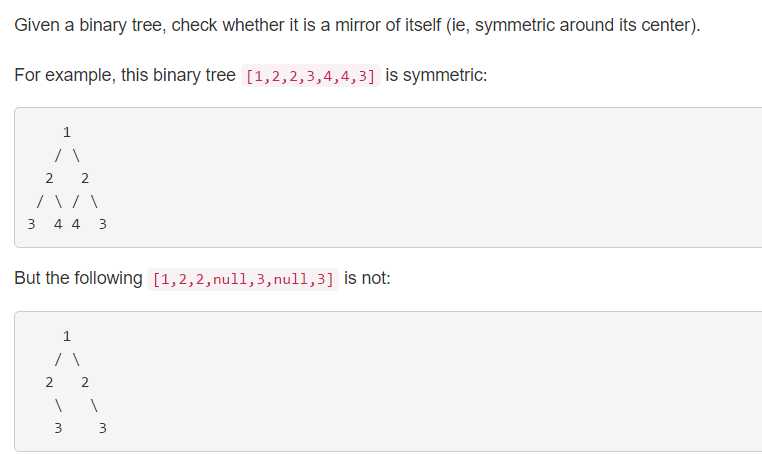The height and width of the screenshot is (454, 762).
Task: Click the left node 2 in second tree
Action: (x=49, y=383)
